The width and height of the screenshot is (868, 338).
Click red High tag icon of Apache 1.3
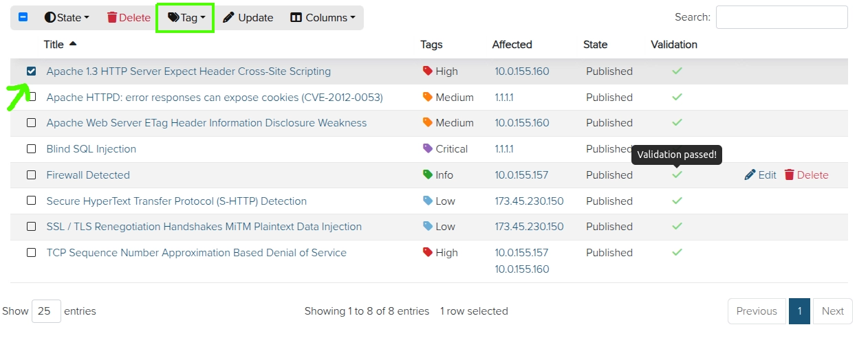(427, 71)
